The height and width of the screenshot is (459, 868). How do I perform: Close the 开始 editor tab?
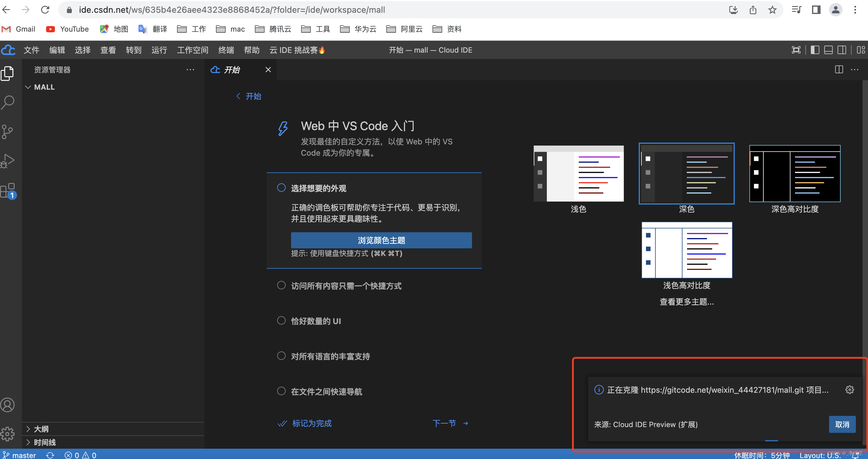click(x=268, y=70)
